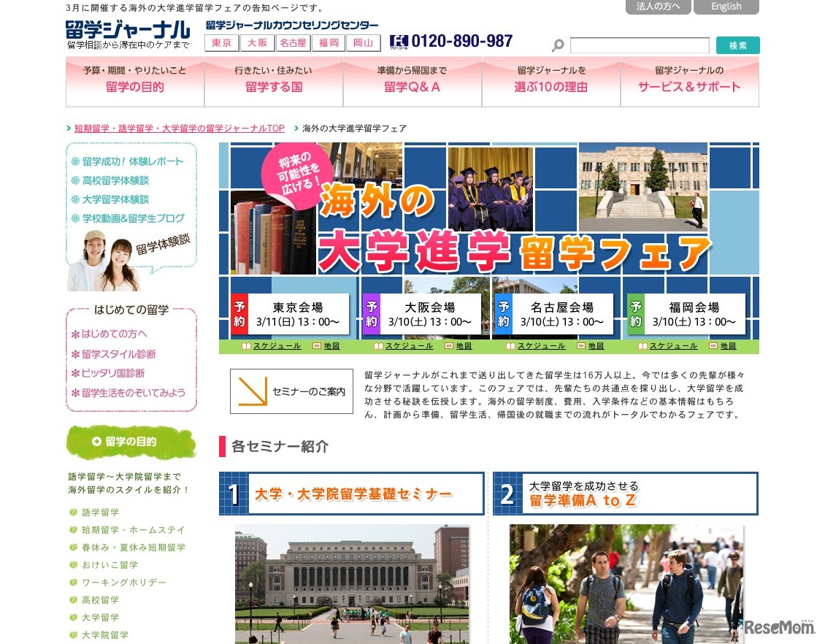The width and height of the screenshot is (825, 644).
Task: Open スケジュール link under 福岡会場
Action: point(673,346)
